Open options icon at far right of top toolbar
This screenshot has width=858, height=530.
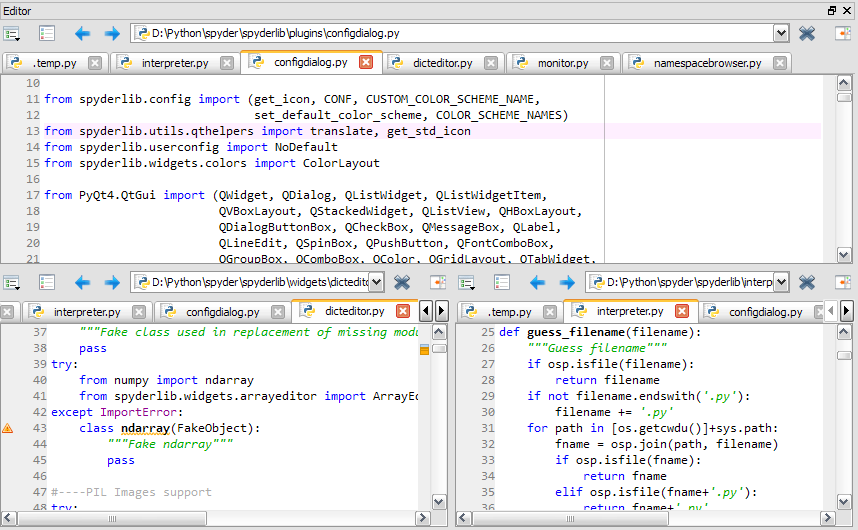tap(842, 34)
